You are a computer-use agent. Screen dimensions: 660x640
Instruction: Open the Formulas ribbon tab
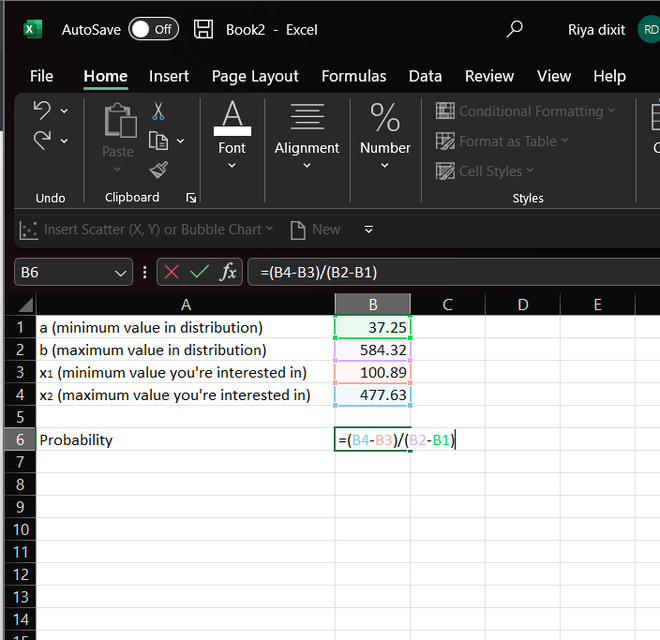pos(353,76)
